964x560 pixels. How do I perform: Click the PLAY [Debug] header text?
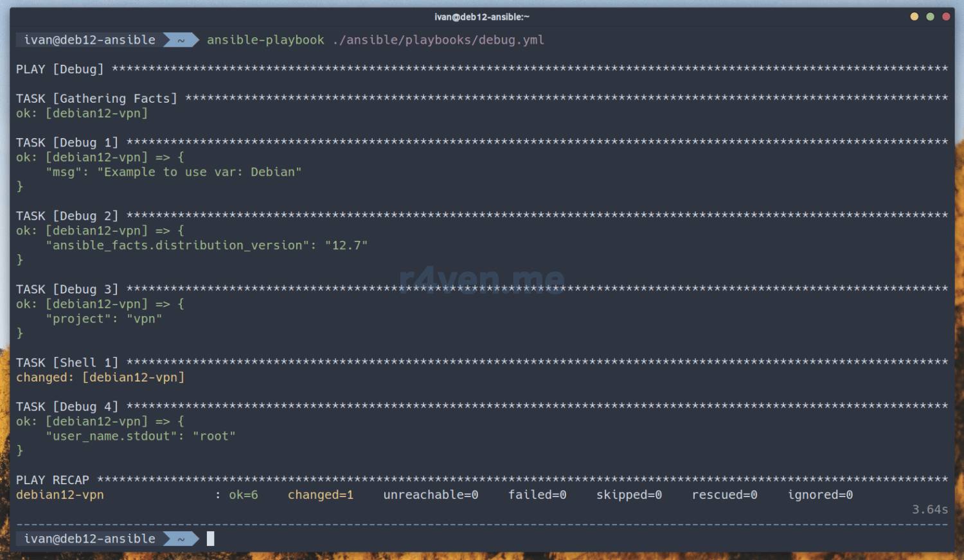pos(60,69)
